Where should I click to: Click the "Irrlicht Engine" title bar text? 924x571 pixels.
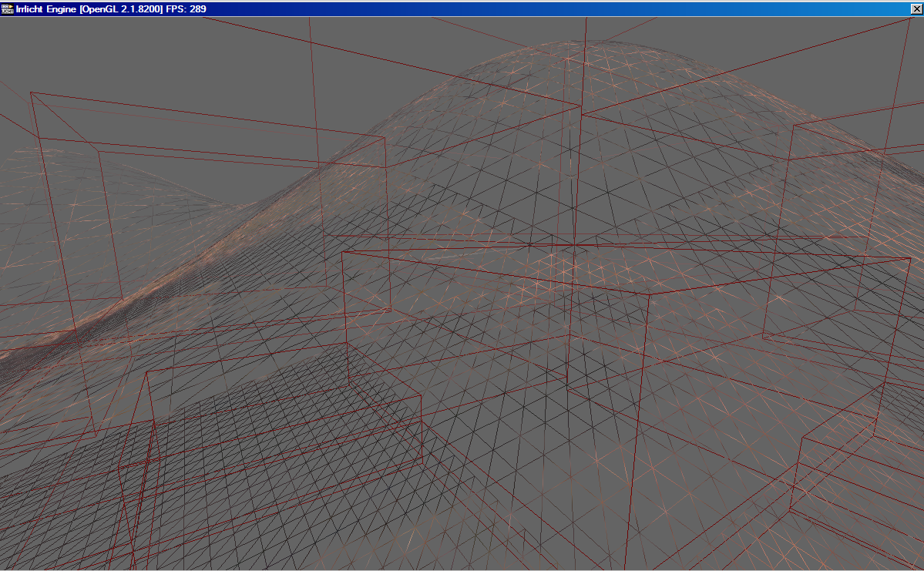[46, 8]
